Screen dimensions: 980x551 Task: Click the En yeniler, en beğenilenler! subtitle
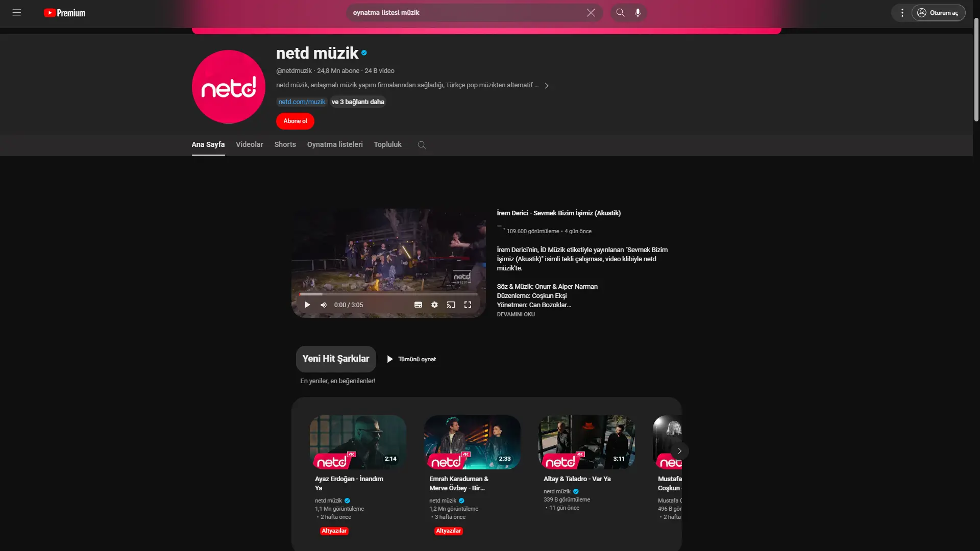tap(337, 381)
